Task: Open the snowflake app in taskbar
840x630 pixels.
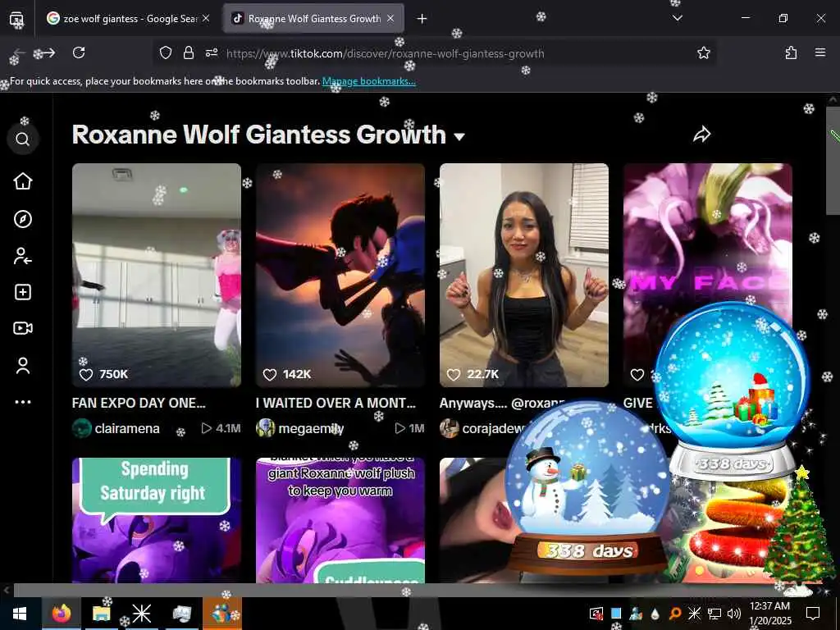Action: [141, 614]
